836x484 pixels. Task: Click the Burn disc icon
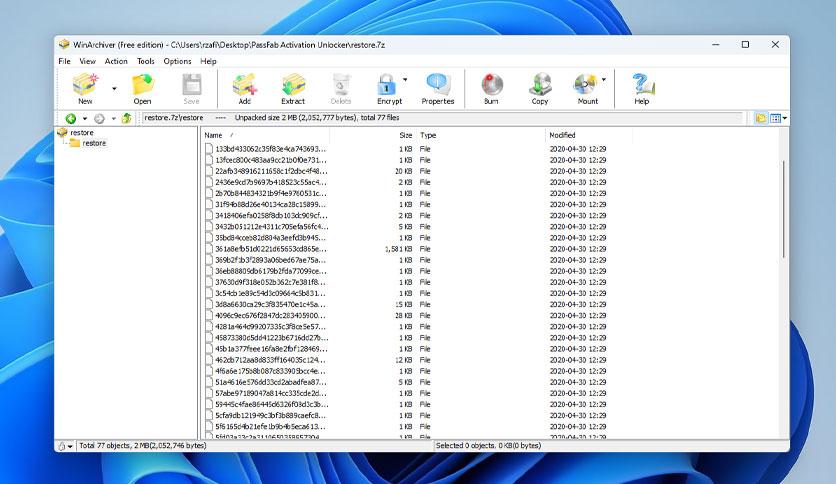(492, 84)
